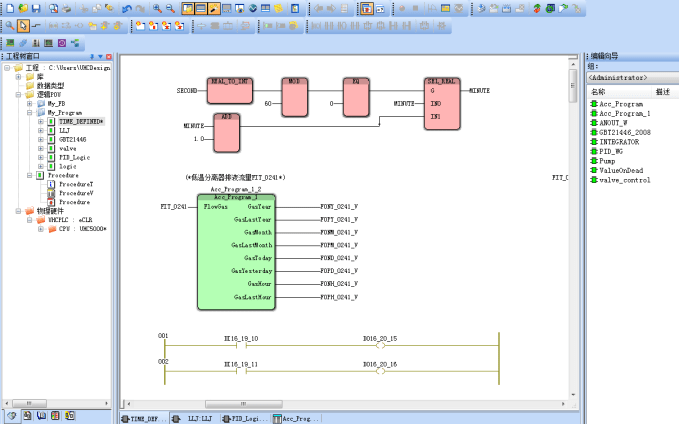
Task: Select the connection line tool
Action: [x=36, y=26]
